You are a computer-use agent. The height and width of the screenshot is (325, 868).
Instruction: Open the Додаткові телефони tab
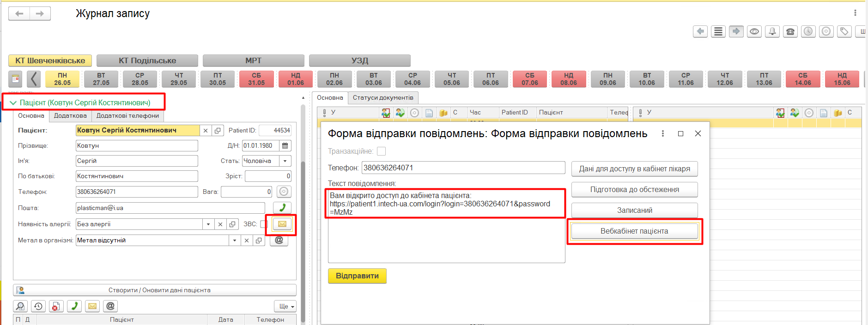tap(127, 115)
